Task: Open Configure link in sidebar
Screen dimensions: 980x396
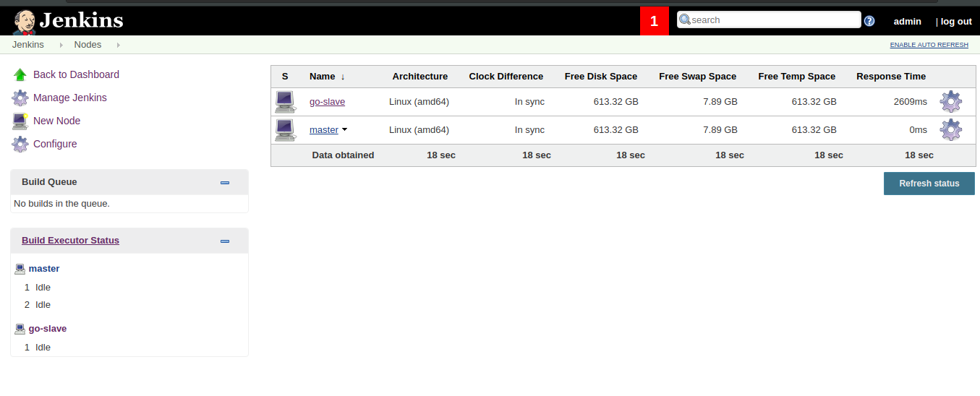Action: pyautogui.click(x=55, y=144)
